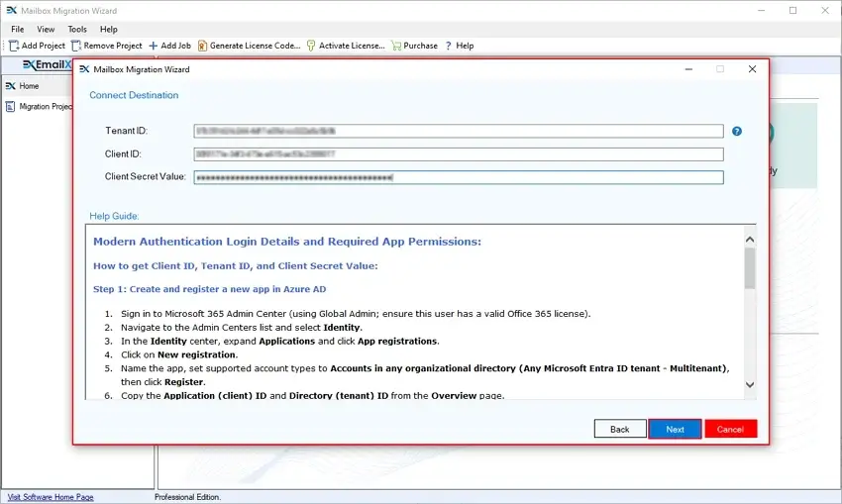Open the View menu
This screenshot has width=842, height=504.
(46, 29)
